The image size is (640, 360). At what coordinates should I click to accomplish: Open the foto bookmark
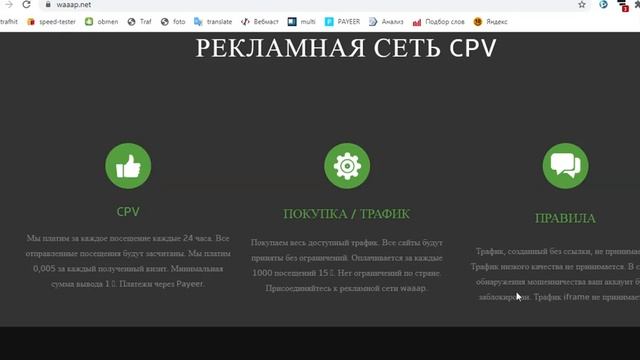(173, 22)
